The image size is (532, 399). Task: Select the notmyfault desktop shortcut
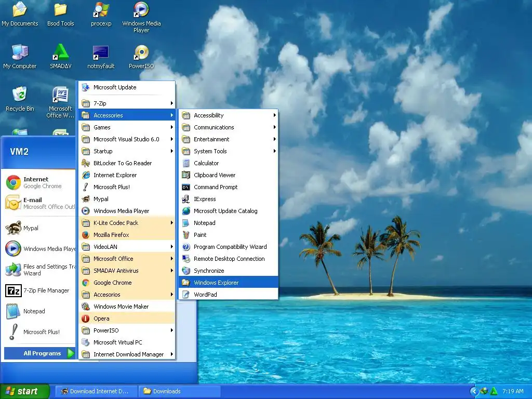pos(101,56)
